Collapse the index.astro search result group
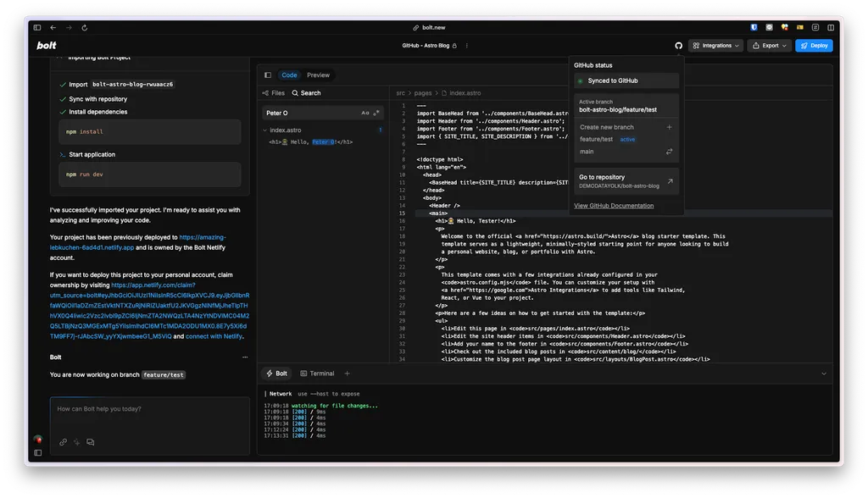Screen dimensions: 868x498 pos(264,130)
